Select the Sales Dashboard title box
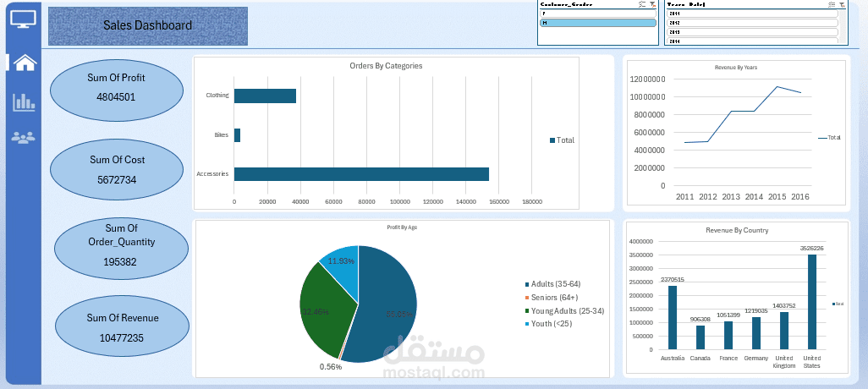Viewport: 868px width, 389px height. 148,26
